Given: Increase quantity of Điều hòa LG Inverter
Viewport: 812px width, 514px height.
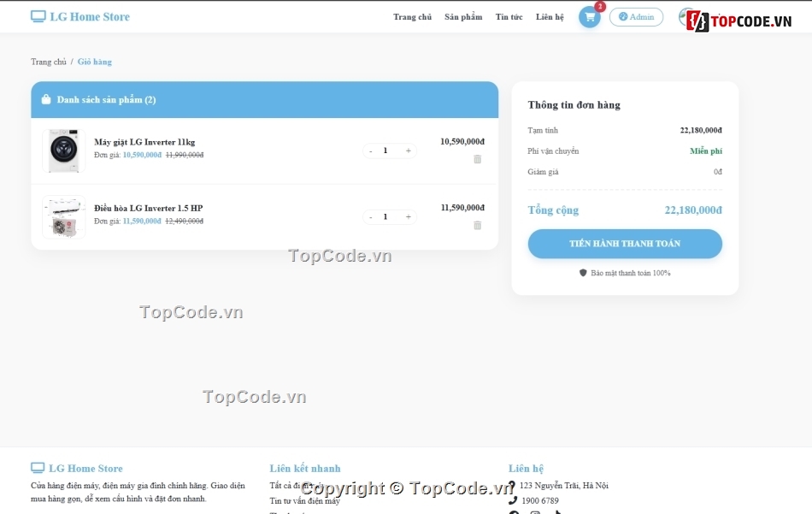Looking at the screenshot, I should (408, 217).
